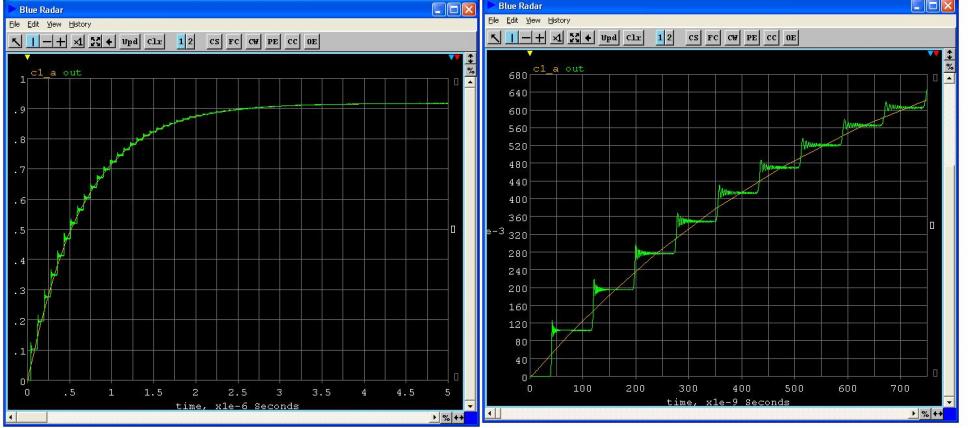Click the back arrow icon in right window
Image resolution: width=975 pixels, height=428 pixels.
point(589,37)
